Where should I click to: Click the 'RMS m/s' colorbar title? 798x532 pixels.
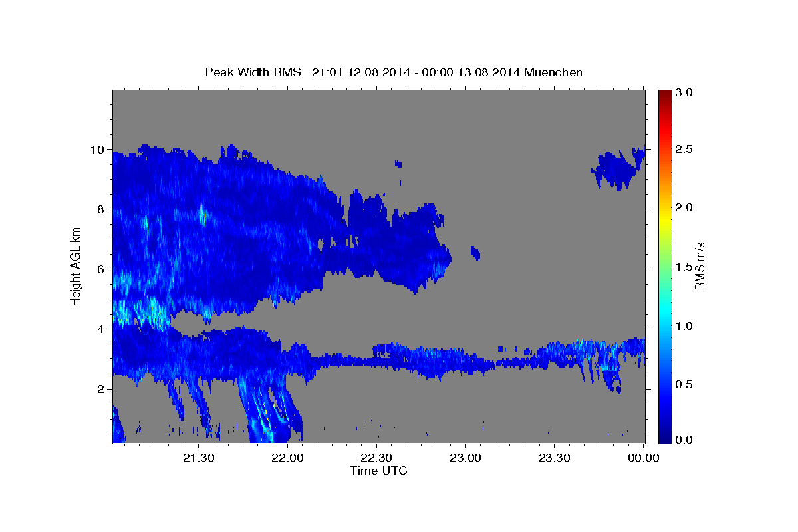click(x=700, y=266)
